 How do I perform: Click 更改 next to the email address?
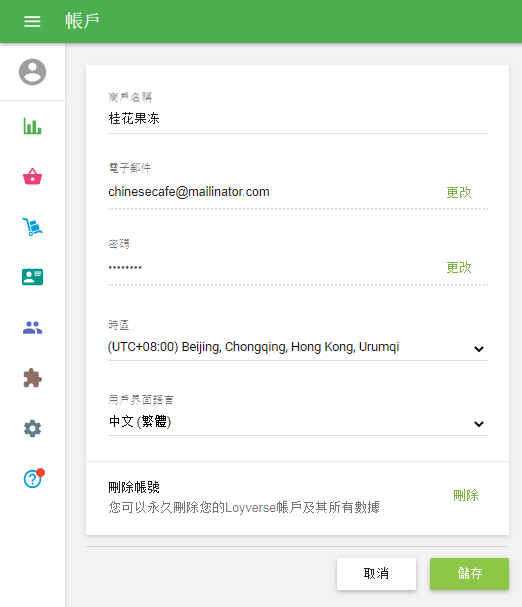(x=459, y=192)
